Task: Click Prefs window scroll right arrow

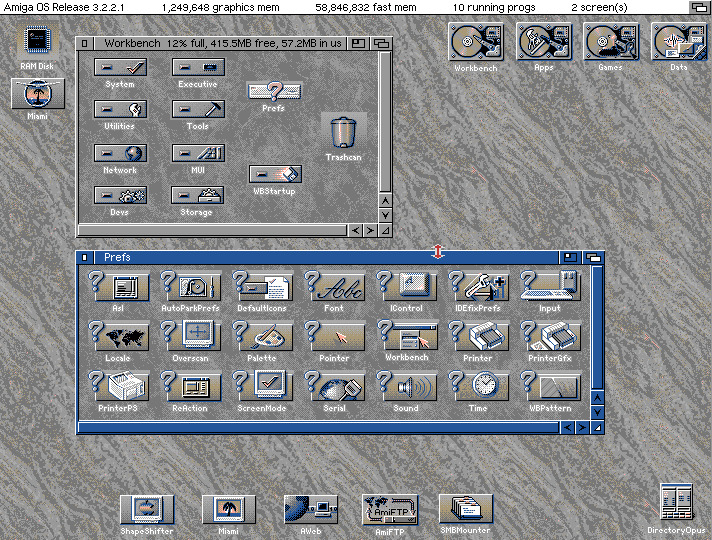Action: pyautogui.click(x=582, y=427)
